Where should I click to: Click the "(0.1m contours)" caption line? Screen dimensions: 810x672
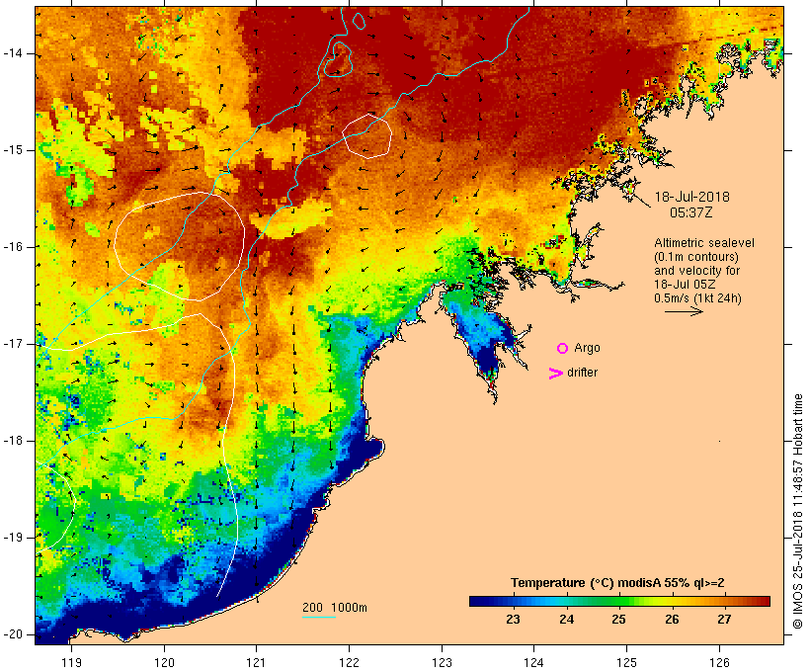[x=695, y=256]
